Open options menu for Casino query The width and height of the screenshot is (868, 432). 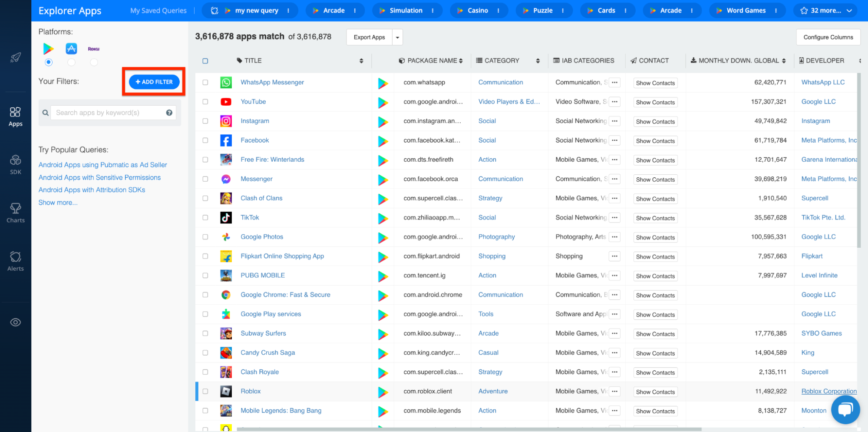click(498, 10)
